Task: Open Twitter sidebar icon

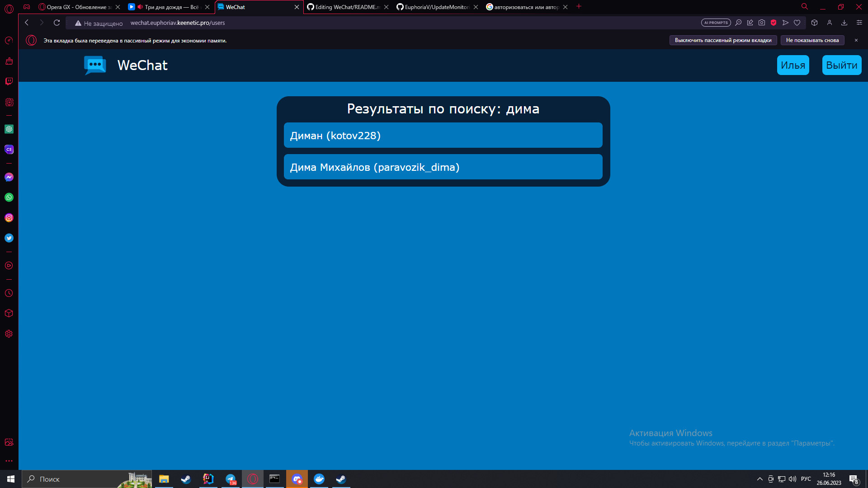Action: [9, 238]
